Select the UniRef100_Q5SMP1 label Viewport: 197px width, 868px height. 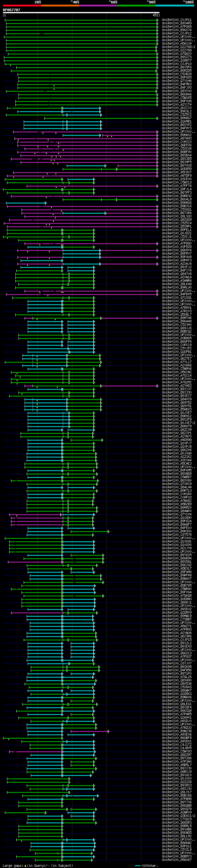coord(176,226)
